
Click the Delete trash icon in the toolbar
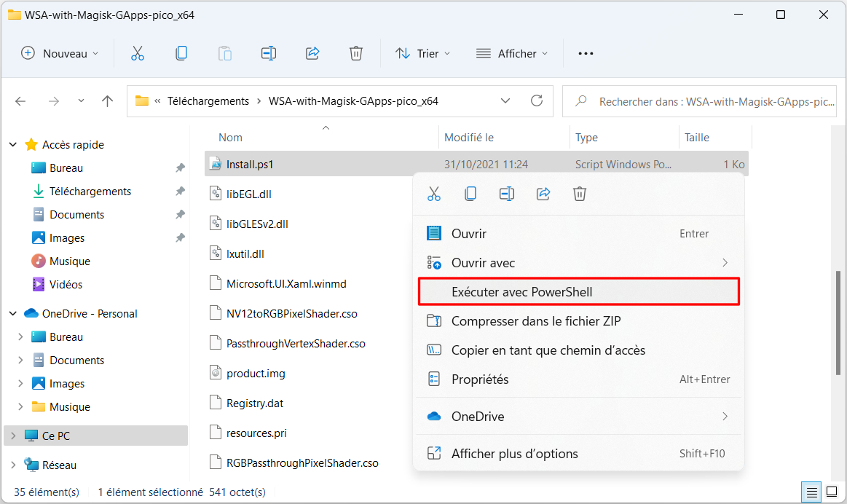356,53
